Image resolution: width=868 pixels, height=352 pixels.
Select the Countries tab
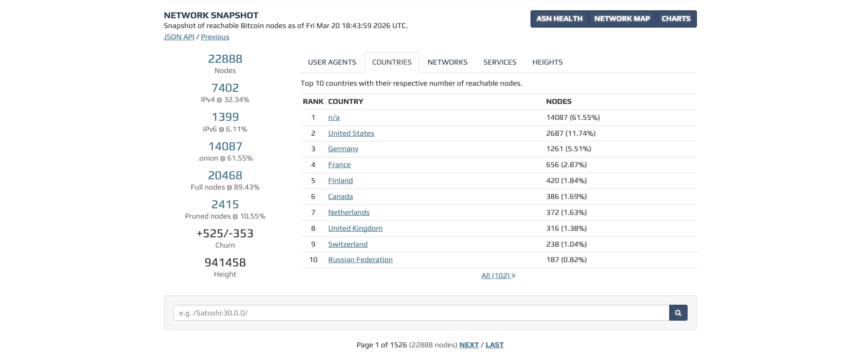pyautogui.click(x=392, y=62)
